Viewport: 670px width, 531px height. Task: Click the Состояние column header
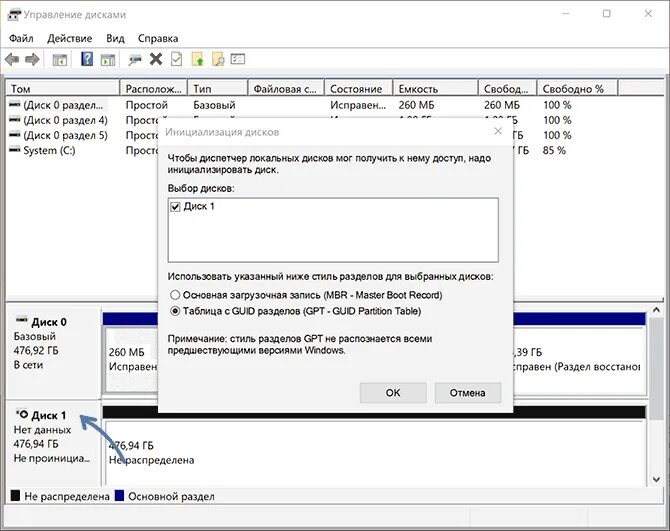click(x=359, y=89)
